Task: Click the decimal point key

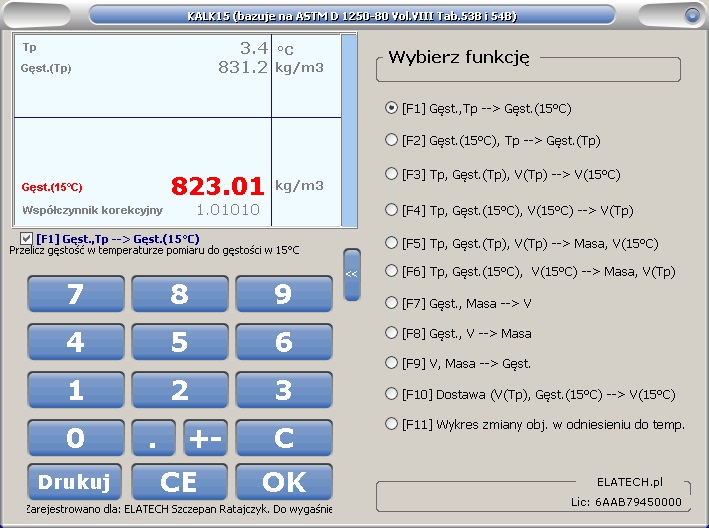Action: point(153,438)
